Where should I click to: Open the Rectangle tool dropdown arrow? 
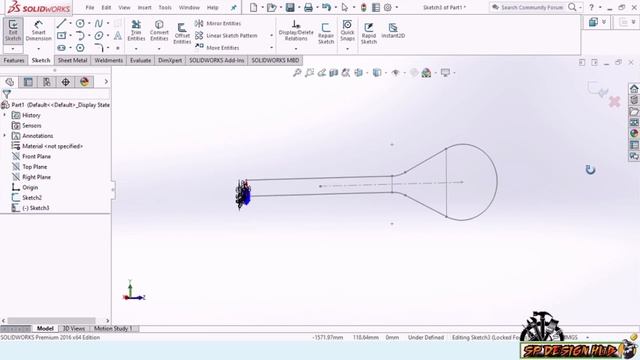click(x=70, y=36)
